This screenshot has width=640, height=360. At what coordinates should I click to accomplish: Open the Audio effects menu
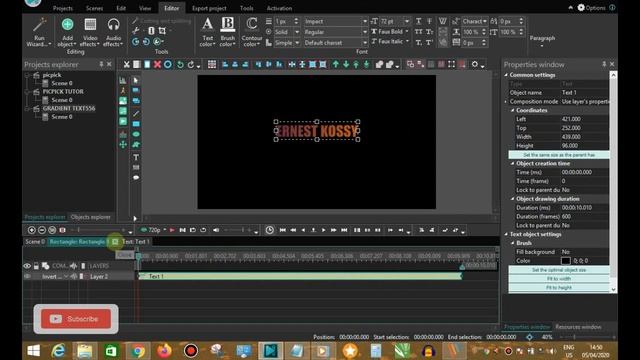click(x=113, y=32)
